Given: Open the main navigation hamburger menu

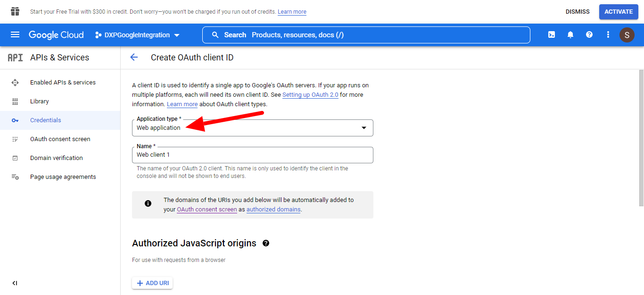Looking at the screenshot, I should click(x=15, y=34).
